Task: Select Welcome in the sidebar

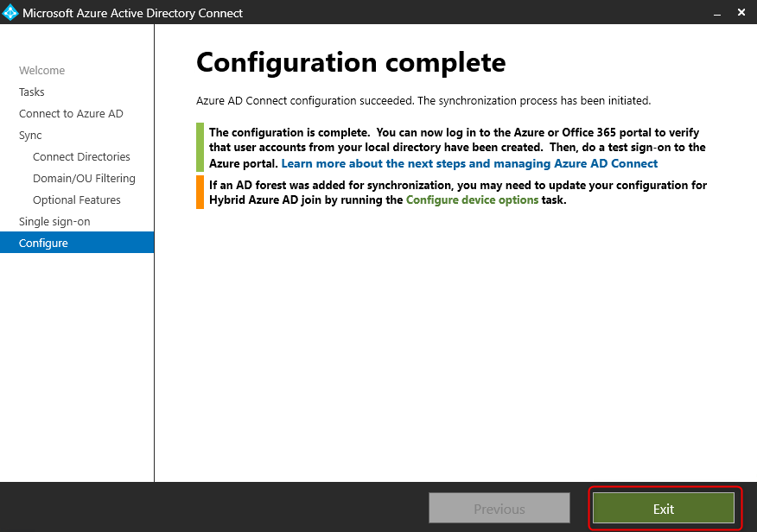Action: point(41,70)
